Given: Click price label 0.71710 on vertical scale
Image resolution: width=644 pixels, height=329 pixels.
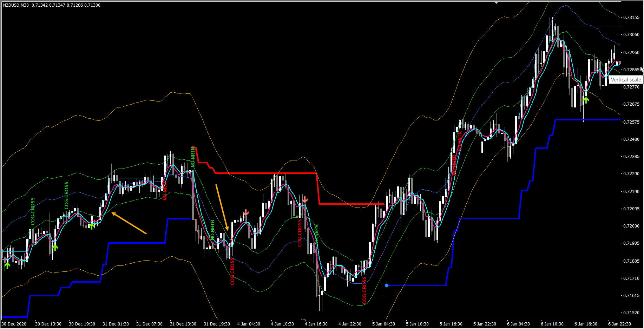Looking at the screenshot, I should tap(631, 278).
